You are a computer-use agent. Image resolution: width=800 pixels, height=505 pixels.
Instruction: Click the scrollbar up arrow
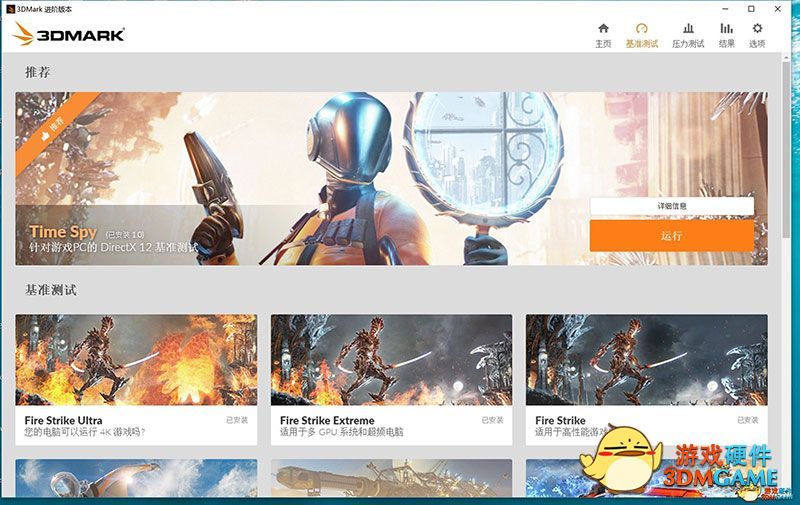786,57
